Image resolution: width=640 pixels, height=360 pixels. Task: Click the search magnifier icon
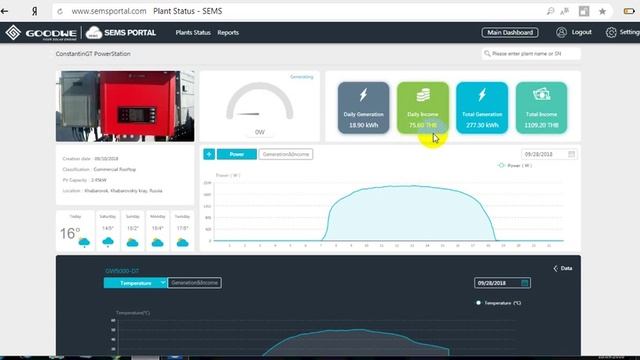tap(487, 53)
